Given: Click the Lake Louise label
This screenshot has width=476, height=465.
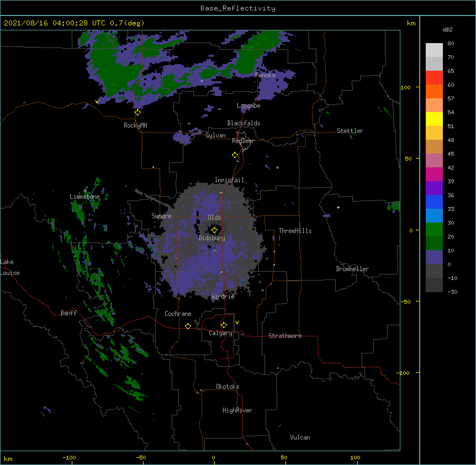Looking at the screenshot, I should tap(10, 267).
